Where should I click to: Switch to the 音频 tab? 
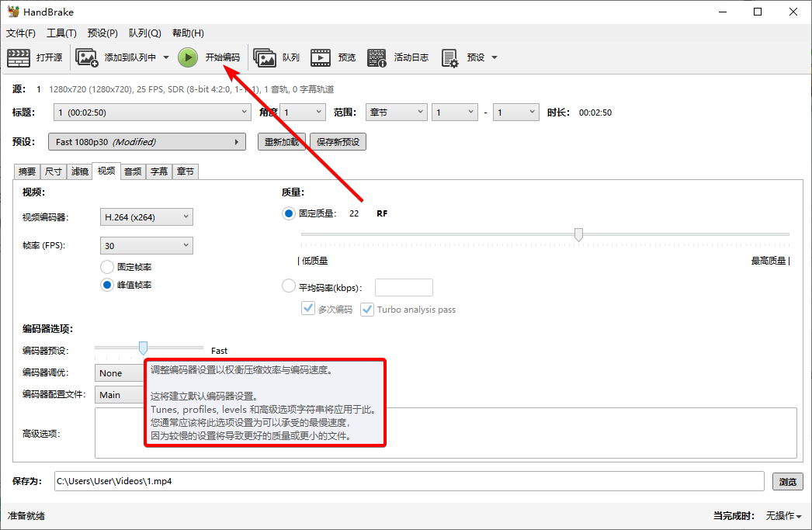[x=132, y=171]
